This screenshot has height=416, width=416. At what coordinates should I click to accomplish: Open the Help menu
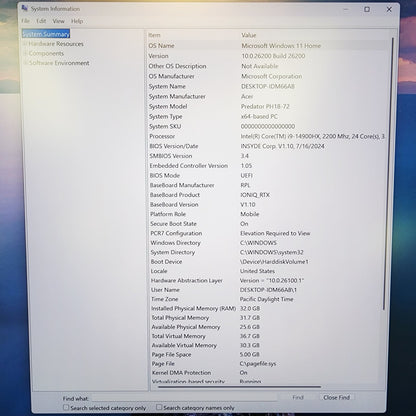(x=77, y=21)
